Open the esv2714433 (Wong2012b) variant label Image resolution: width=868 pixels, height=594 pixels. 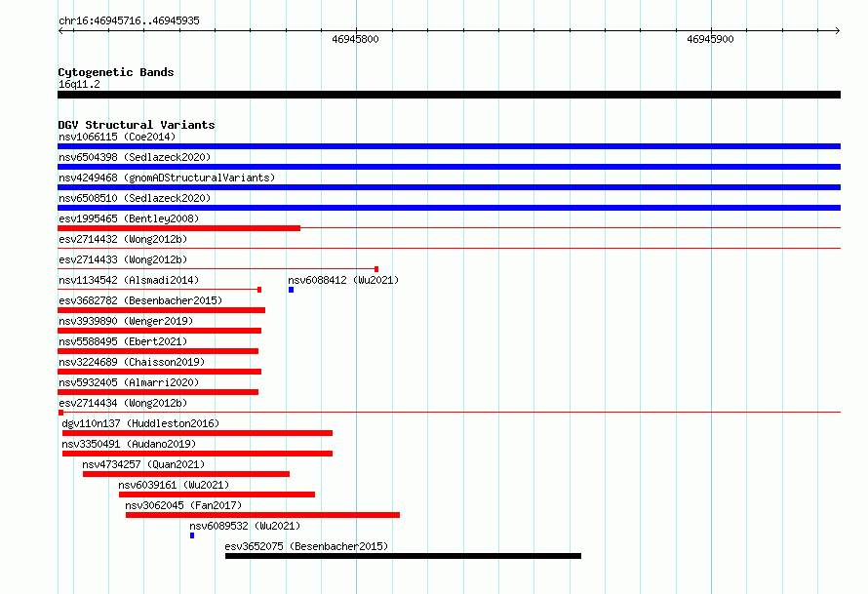click(x=123, y=259)
